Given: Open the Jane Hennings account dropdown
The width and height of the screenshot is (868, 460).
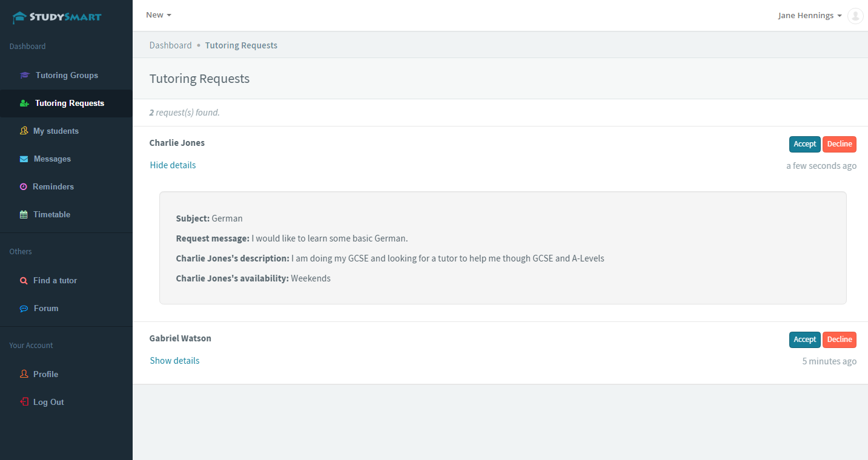Looking at the screenshot, I should (809, 15).
